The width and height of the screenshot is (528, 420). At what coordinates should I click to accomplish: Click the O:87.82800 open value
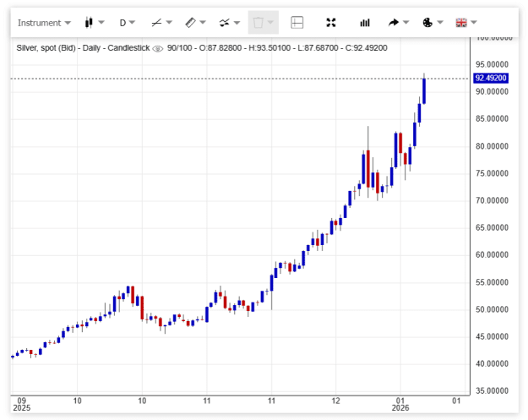[x=220, y=48]
